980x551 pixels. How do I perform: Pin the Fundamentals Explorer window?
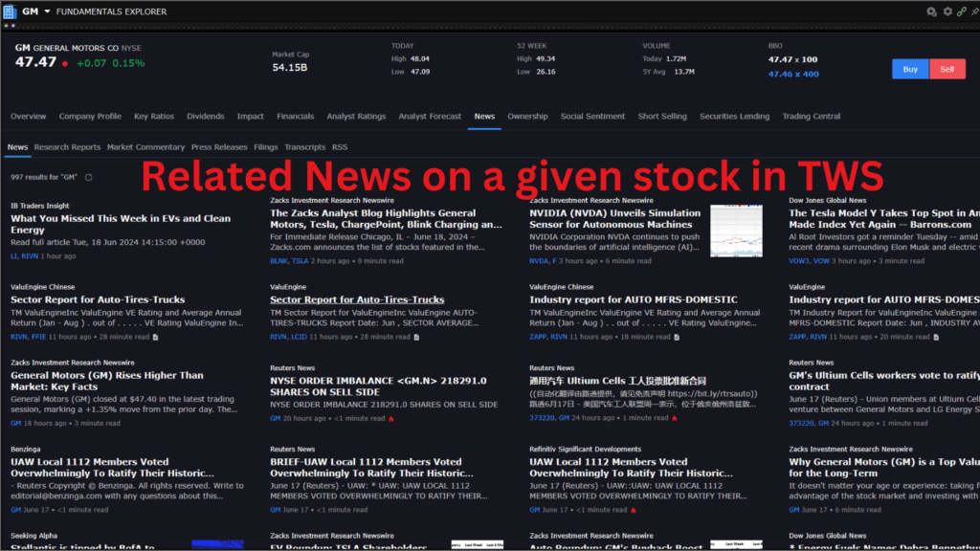tap(975, 11)
